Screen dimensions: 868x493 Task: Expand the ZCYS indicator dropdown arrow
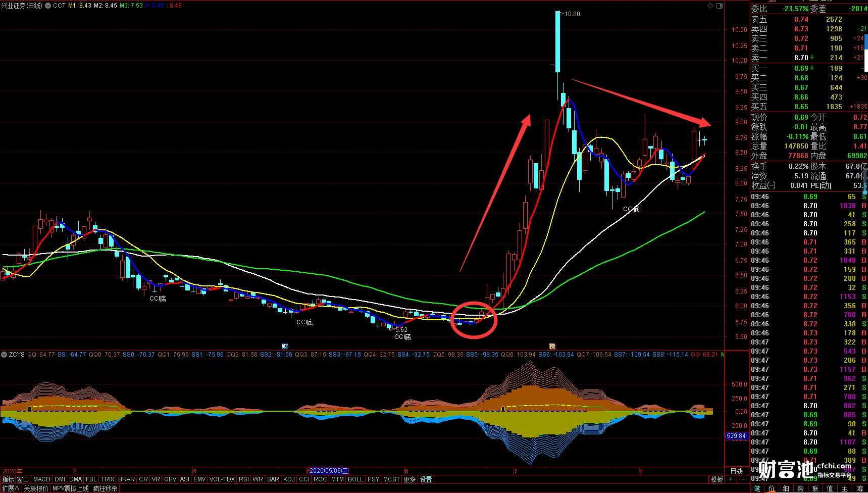click(x=4, y=355)
